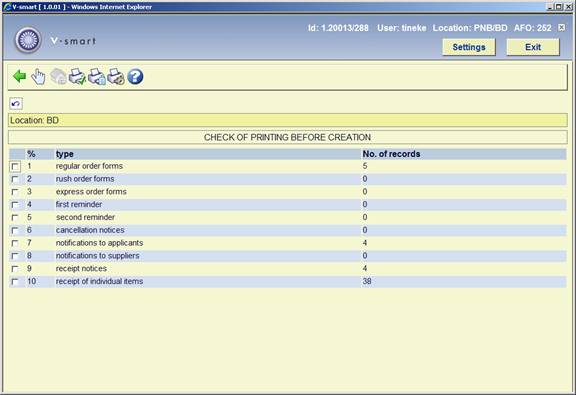This screenshot has width=576, height=395.
Task: Enable the notifications to suppliers checkbox
Action: 15,256
